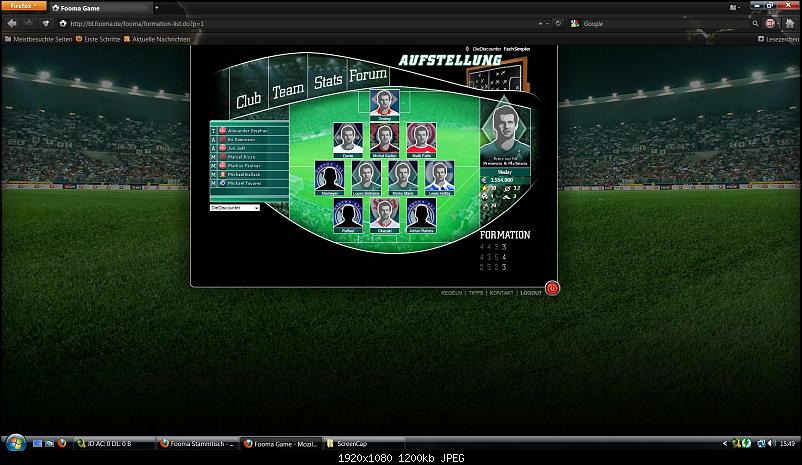Click the striker portrait at top of pitch
This screenshot has height=465, width=802.
coord(385,102)
